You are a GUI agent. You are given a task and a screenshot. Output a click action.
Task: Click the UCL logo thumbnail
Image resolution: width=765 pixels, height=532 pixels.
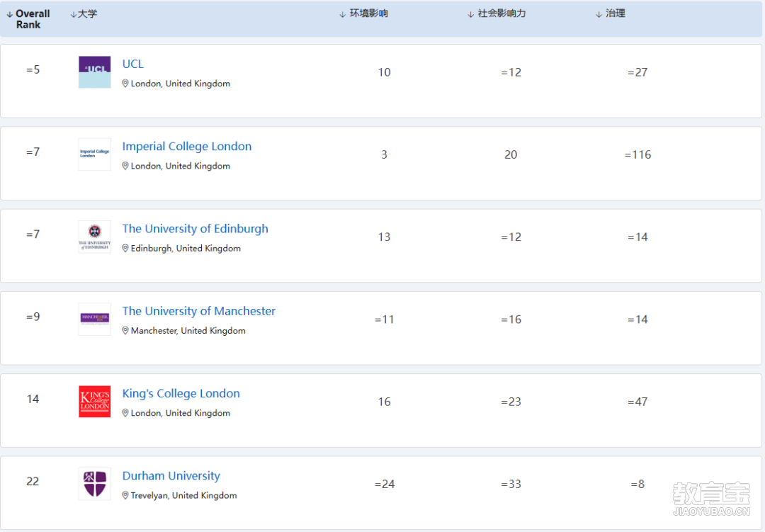95,72
